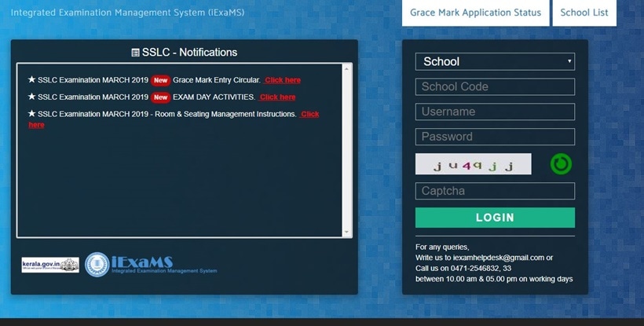The height and width of the screenshot is (326, 644).
Task: Open the School List tab
Action: click(x=584, y=13)
